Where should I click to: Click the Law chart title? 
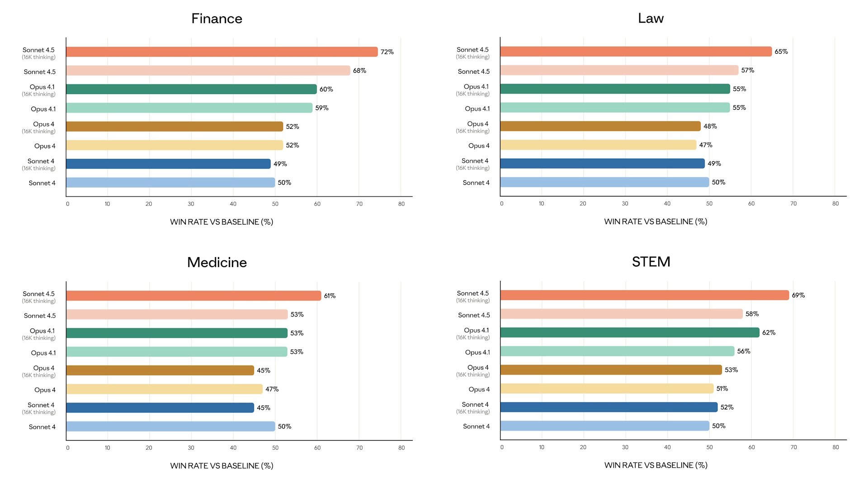click(651, 18)
